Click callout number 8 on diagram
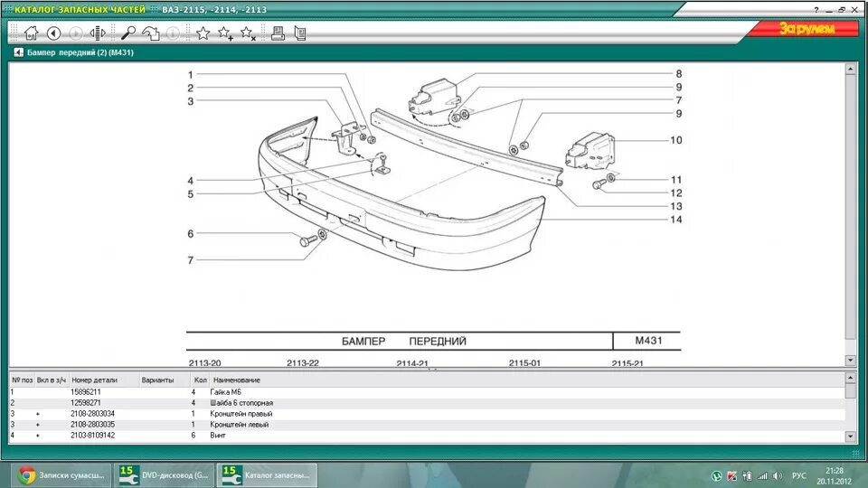The width and height of the screenshot is (868, 488). tap(679, 73)
